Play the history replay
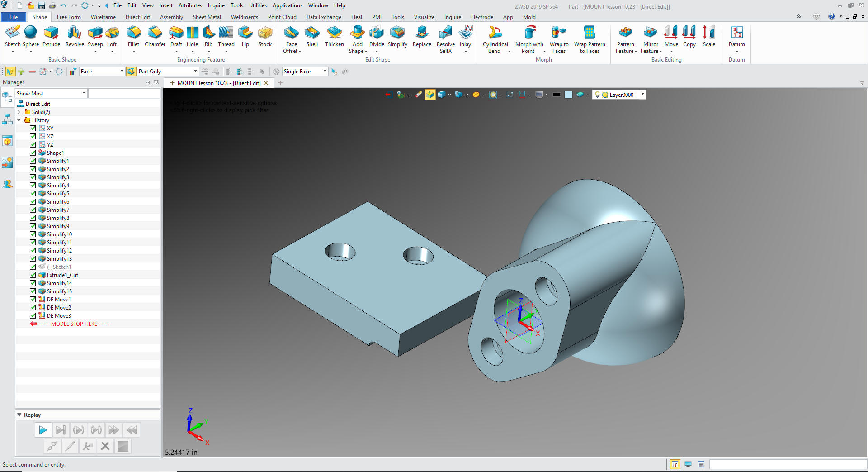Screen dimensions: 868x472 [x=42, y=430]
